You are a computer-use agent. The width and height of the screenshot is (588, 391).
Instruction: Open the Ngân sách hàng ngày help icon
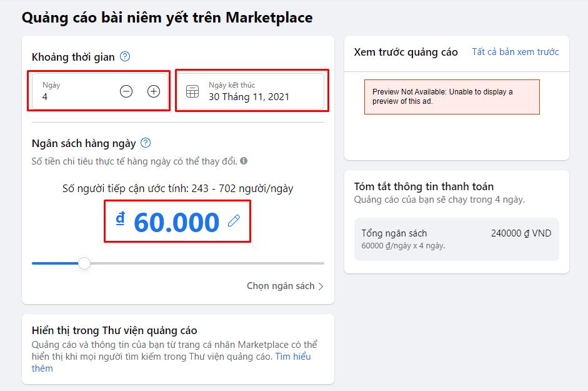(x=146, y=143)
